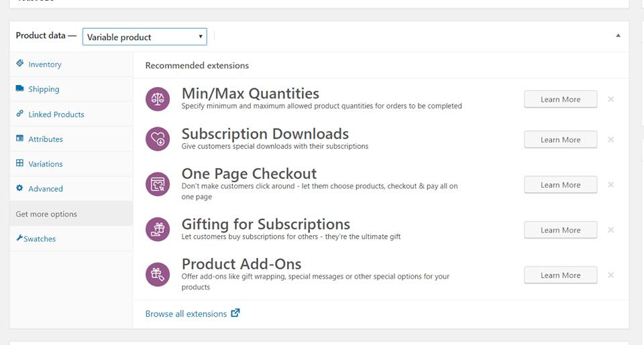Click the Gifting for Subscriptions icon

pos(158,230)
